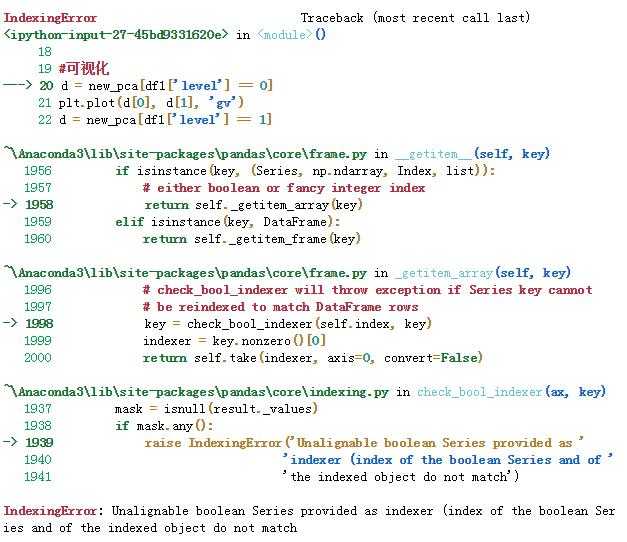Click comment 'check_bool_indexer will throw exception'
This screenshot has height=542, width=627.
click(367, 290)
